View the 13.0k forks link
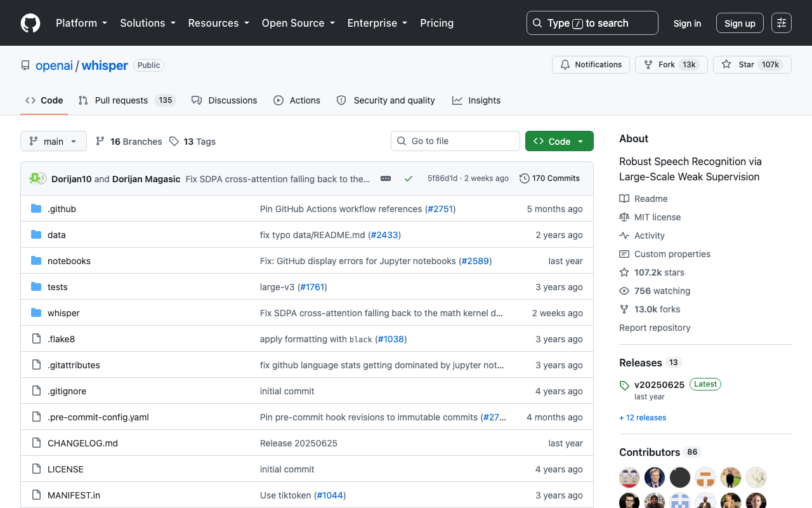Image resolution: width=812 pixels, height=508 pixels. point(650,309)
